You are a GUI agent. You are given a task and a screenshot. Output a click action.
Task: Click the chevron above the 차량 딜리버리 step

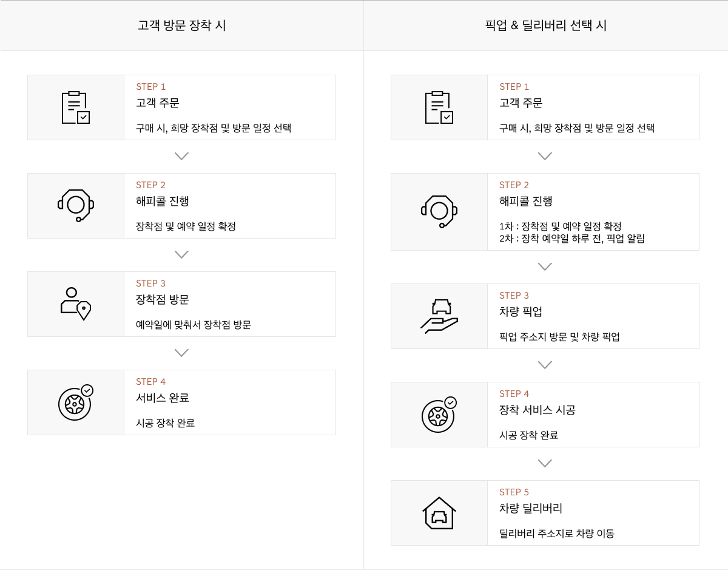pos(545,463)
